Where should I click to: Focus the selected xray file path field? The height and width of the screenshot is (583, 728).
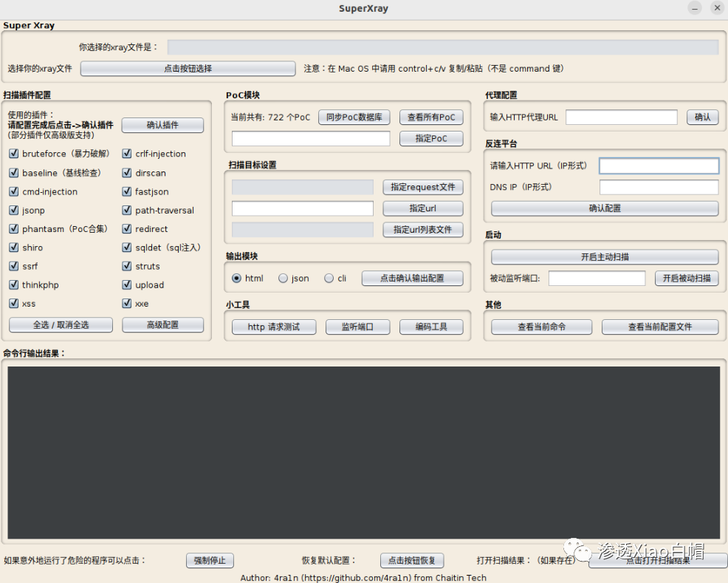click(443, 47)
